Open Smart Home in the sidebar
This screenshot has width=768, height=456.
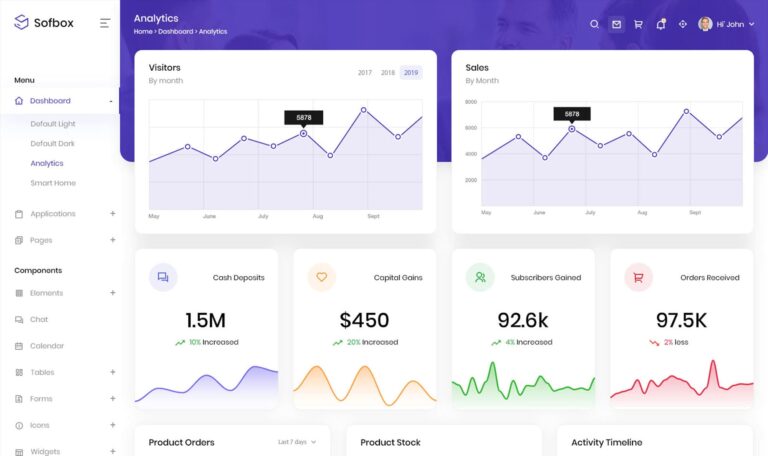click(x=53, y=183)
